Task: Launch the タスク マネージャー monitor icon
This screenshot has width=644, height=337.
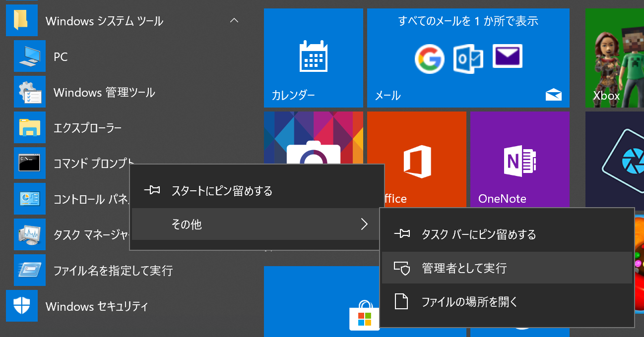Action: pyautogui.click(x=29, y=235)
